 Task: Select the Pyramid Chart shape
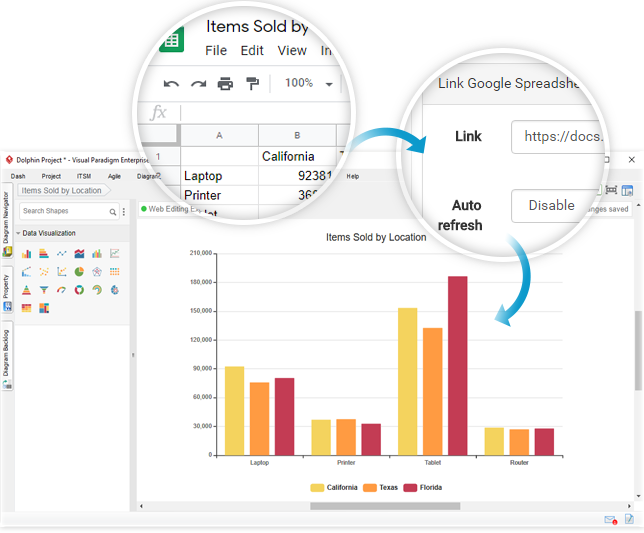26,290
